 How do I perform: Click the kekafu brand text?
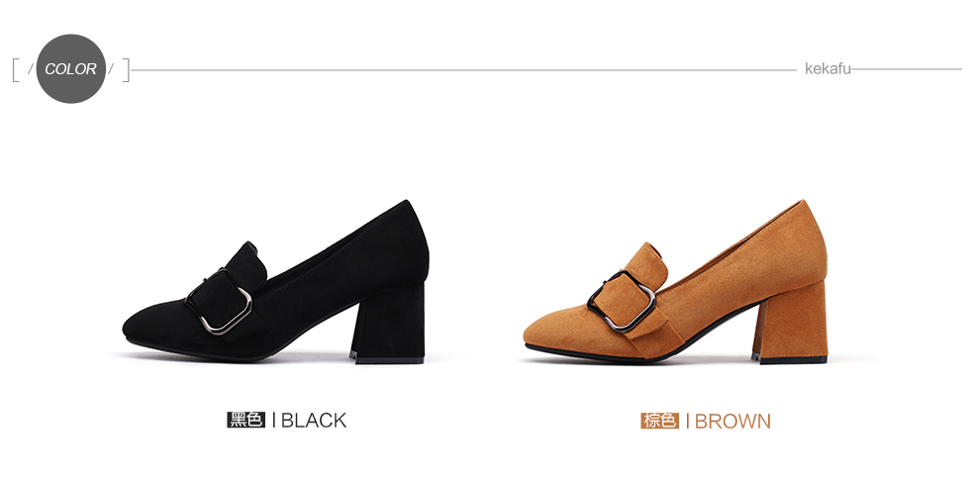pos(828,68)
